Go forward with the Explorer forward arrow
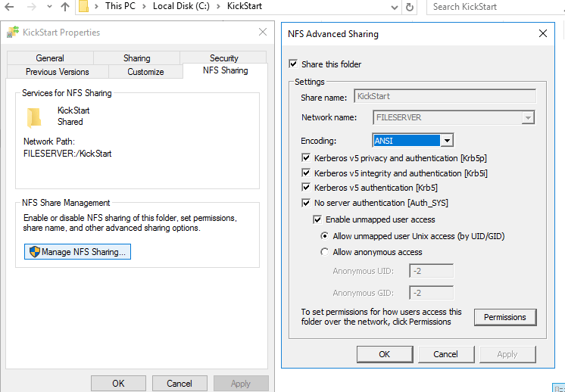This screenshot has height=392, width=565. click(32, 7)
